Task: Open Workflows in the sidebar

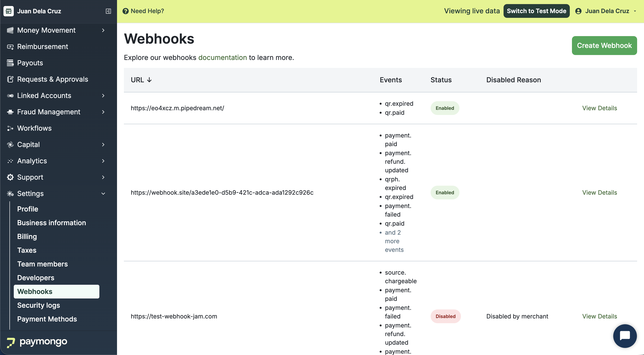Action: (x=34, y=129)
